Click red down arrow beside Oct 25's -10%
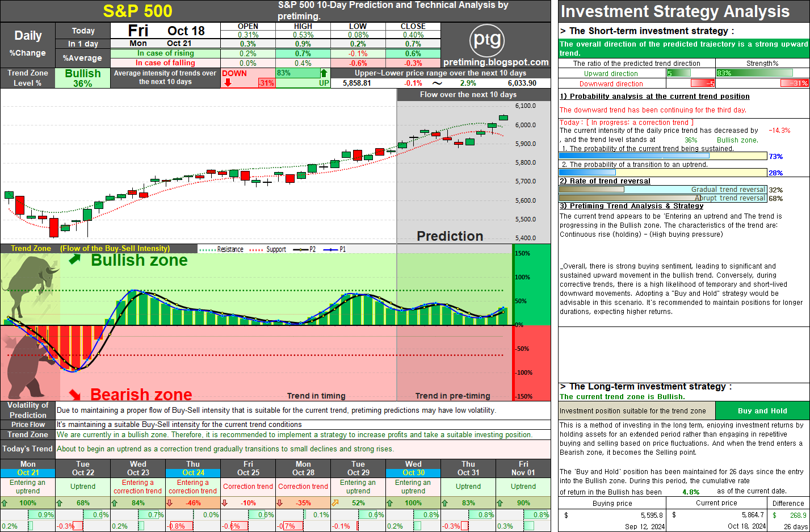 click(225, 502)
